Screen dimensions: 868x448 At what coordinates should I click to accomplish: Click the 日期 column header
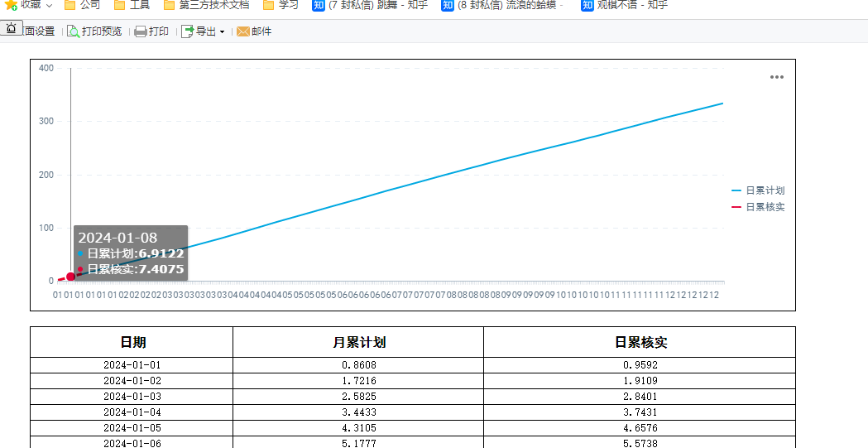(x=132, y=342)
